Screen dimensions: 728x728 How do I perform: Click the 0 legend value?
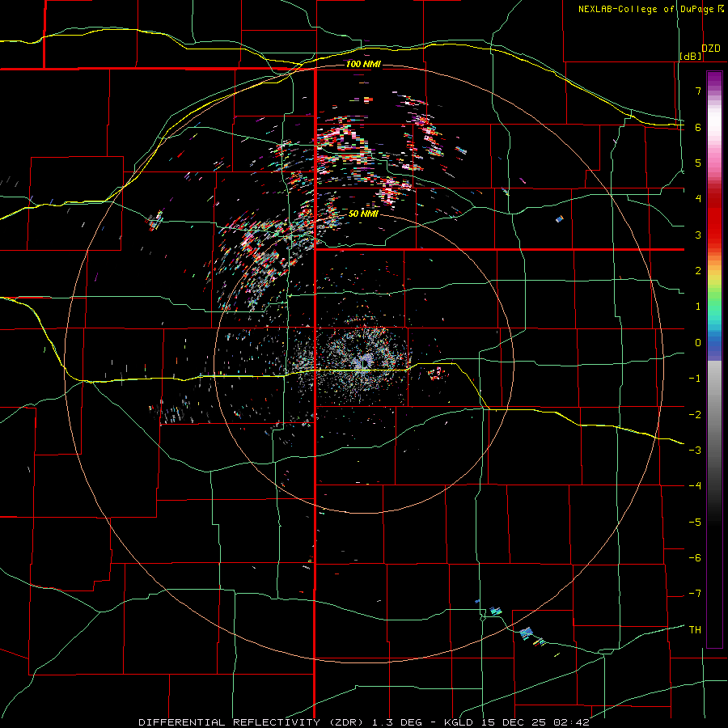tap(698, 343)
